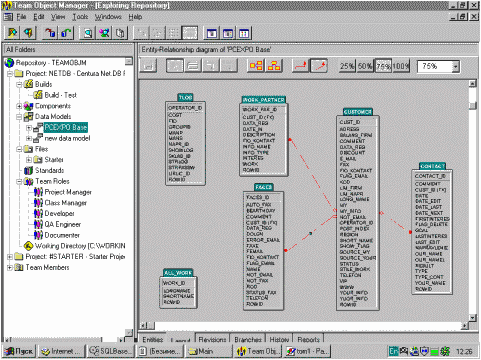Set zoom to 25%
Screen dimensions: 481x360
point(347,66)
